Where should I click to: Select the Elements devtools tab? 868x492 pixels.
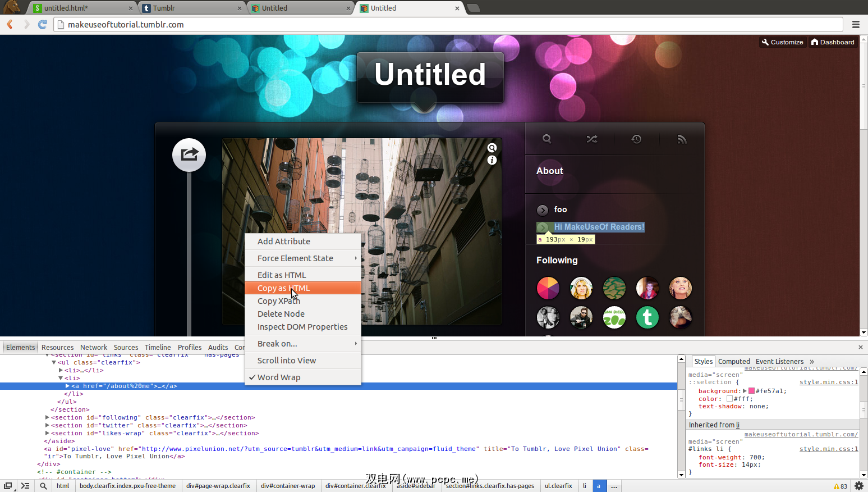click(x=20, y=348)
